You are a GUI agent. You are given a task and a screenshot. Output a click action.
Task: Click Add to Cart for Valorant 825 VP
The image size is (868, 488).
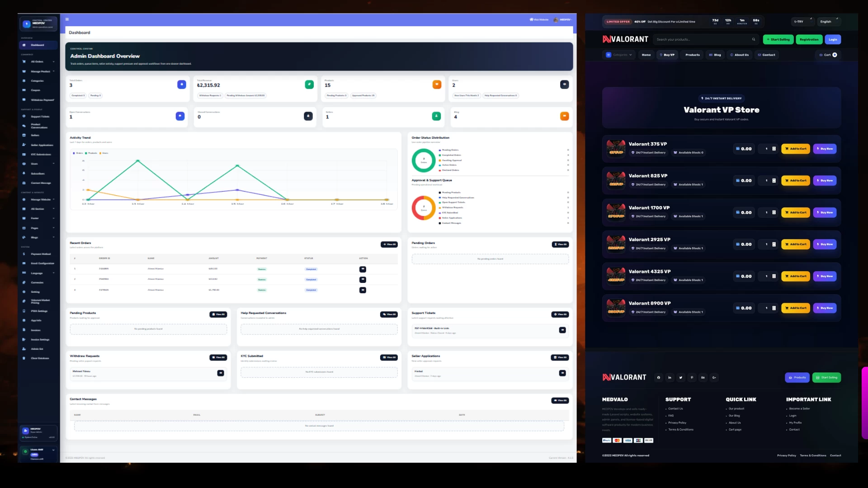pos(796,181)
